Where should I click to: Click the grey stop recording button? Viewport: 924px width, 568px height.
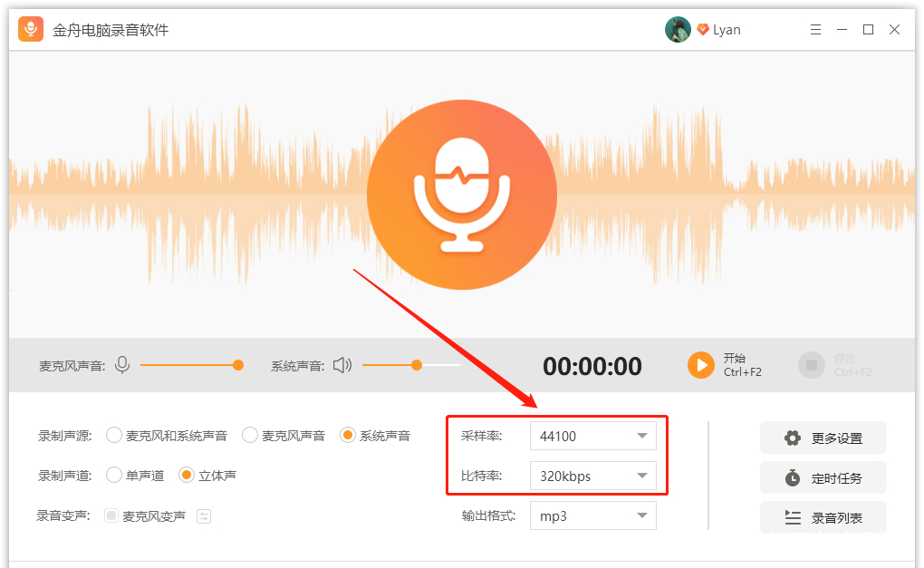click(812, 365)
